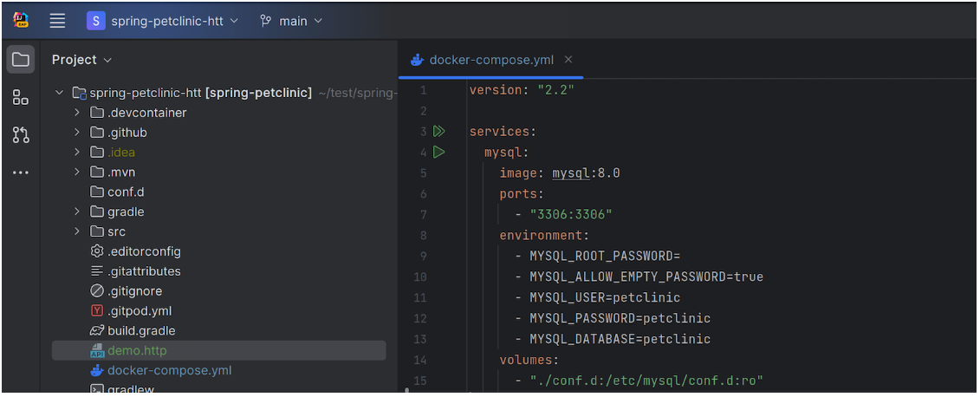Collapse the spring-petclinic-htt root node
The height and width of the screenshot is (397, 980).
tap(59, 93)
